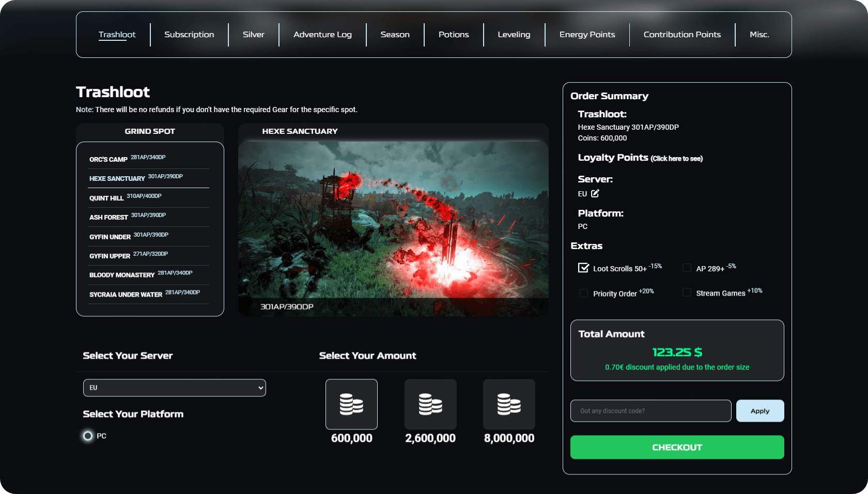The image size is (868, 494).
Task: Enable Priority Order extra checkbox
Action: pos(584,293)
